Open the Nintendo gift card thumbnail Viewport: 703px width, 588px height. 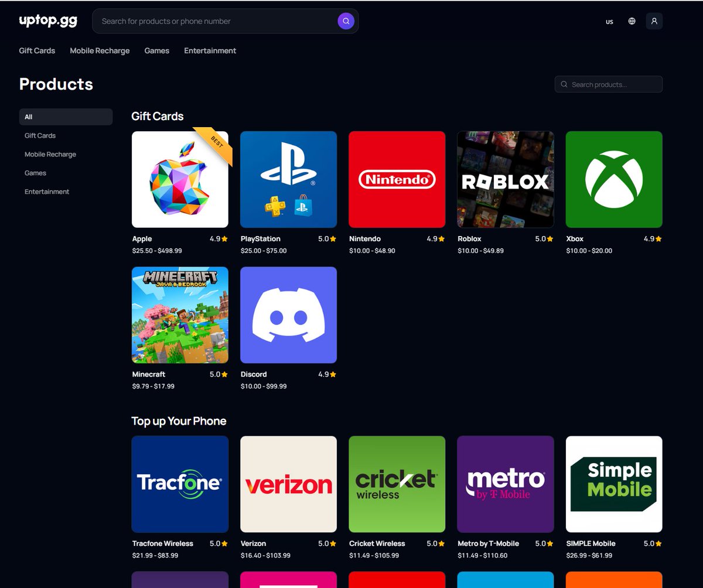397,179
